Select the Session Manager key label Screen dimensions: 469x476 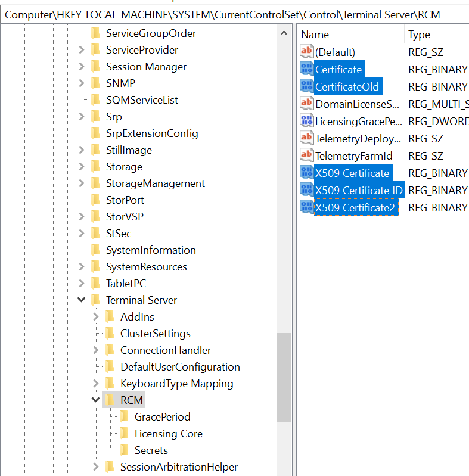(x=146, y=67)
